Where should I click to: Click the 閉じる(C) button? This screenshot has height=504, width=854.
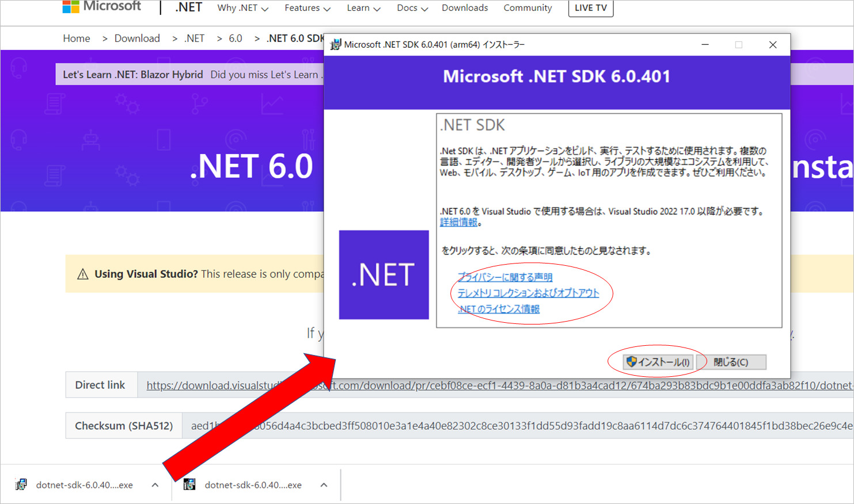pyautogui.click(x=731, y=362)
